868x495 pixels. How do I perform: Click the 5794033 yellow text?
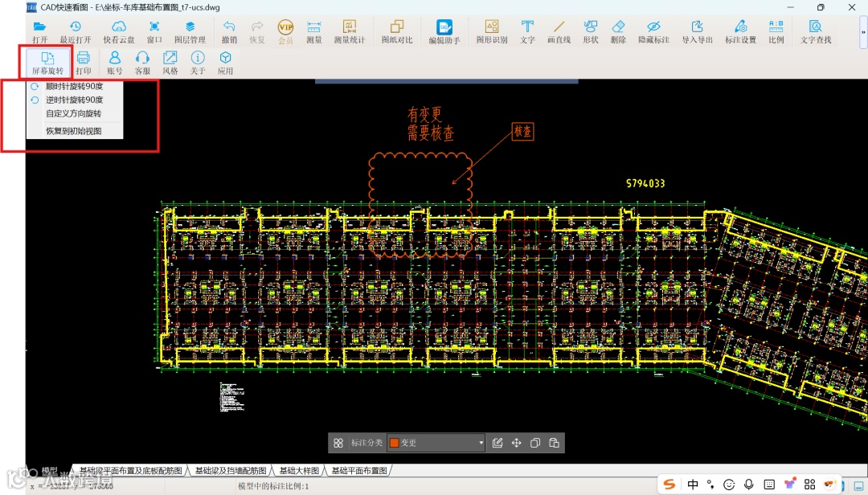(645, 183)
